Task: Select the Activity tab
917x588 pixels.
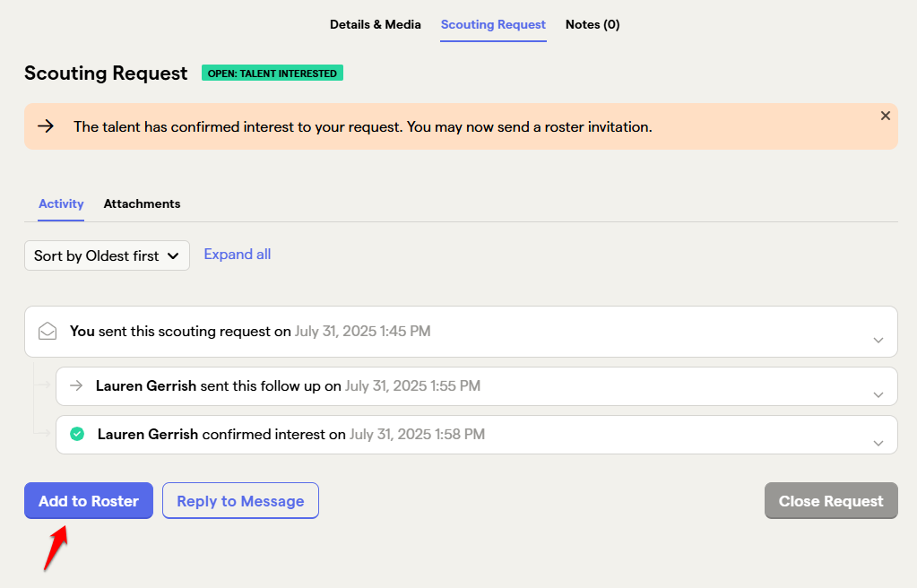Action: tap(61, 203)
